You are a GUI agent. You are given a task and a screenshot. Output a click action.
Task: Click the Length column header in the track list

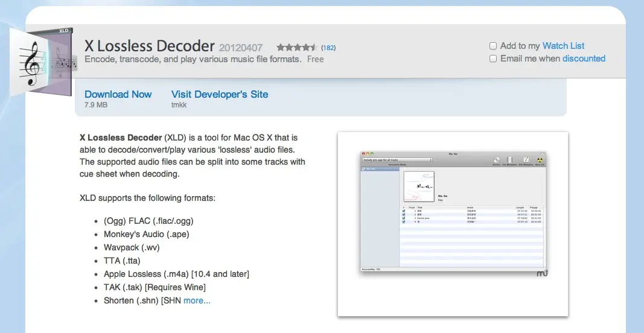(x=520, y=208)
